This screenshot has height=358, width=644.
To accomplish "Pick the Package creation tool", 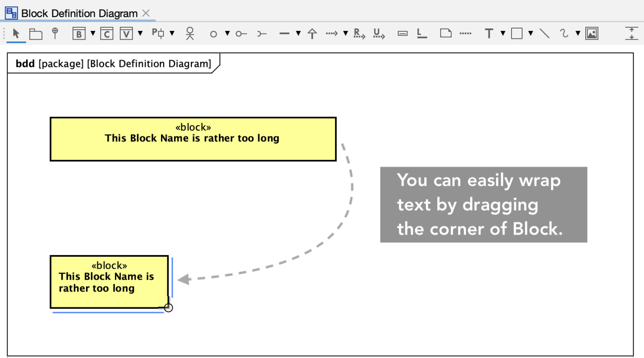I will coord(36,33).
